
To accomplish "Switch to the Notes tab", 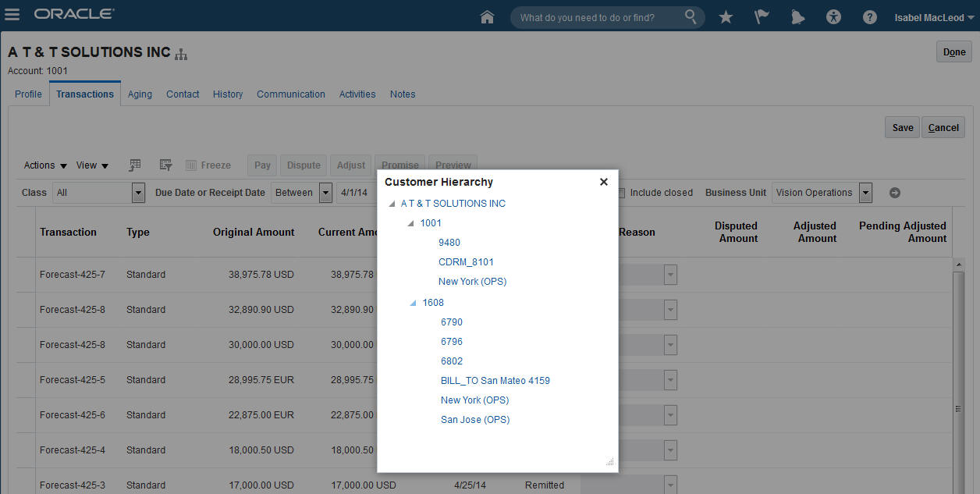I will 403,94.
